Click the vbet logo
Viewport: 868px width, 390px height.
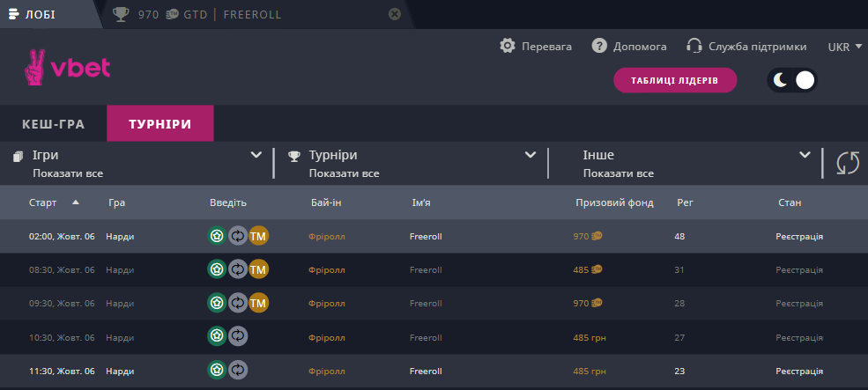tap(66, 67)
